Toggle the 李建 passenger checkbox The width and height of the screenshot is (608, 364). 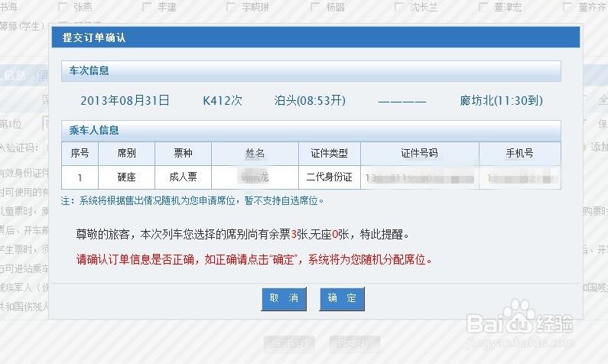[147, 7]
